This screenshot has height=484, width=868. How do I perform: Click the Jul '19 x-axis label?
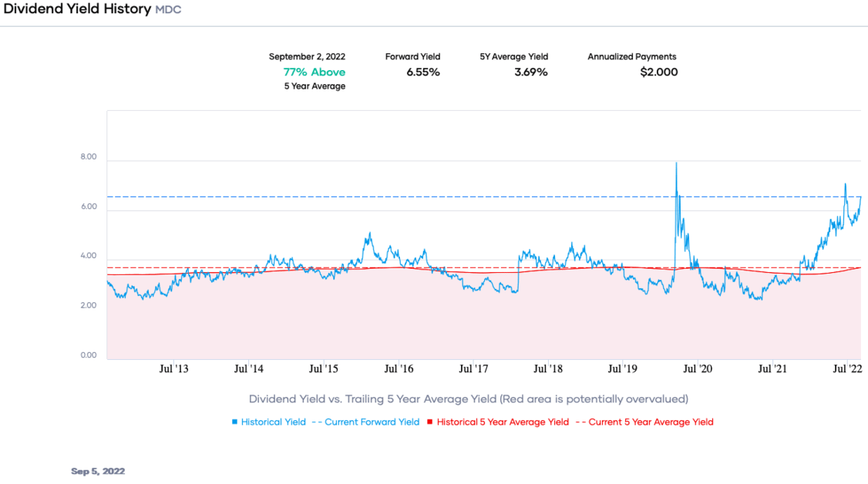623,369
